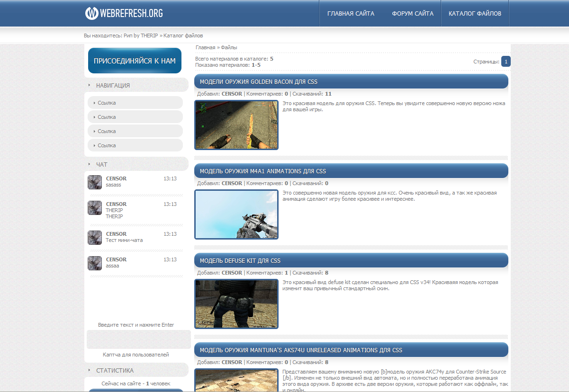Open 'Модель Defuse Kit для CSS' title
The image size is (569, 392).
click(240, 261)
